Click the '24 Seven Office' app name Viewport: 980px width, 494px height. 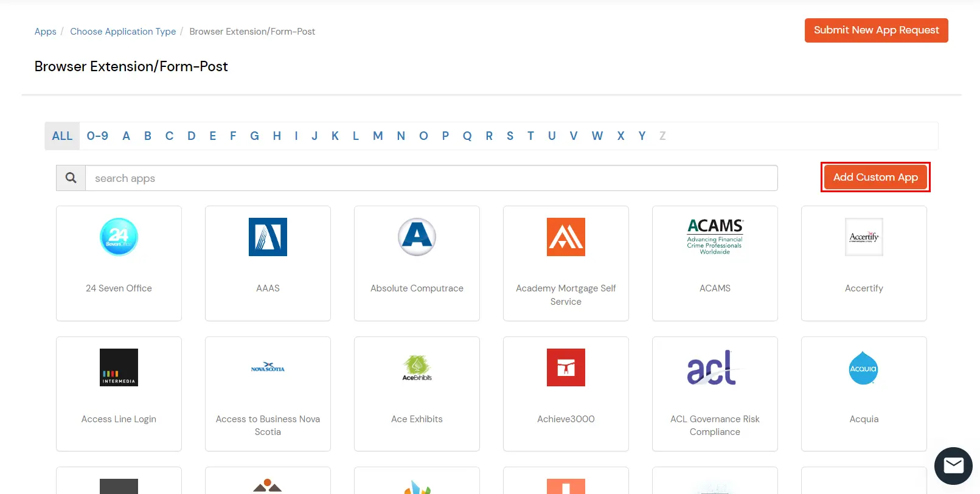[119, 288]
